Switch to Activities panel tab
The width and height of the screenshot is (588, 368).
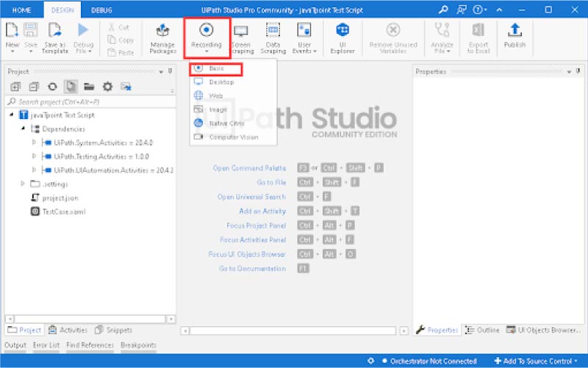68,330
